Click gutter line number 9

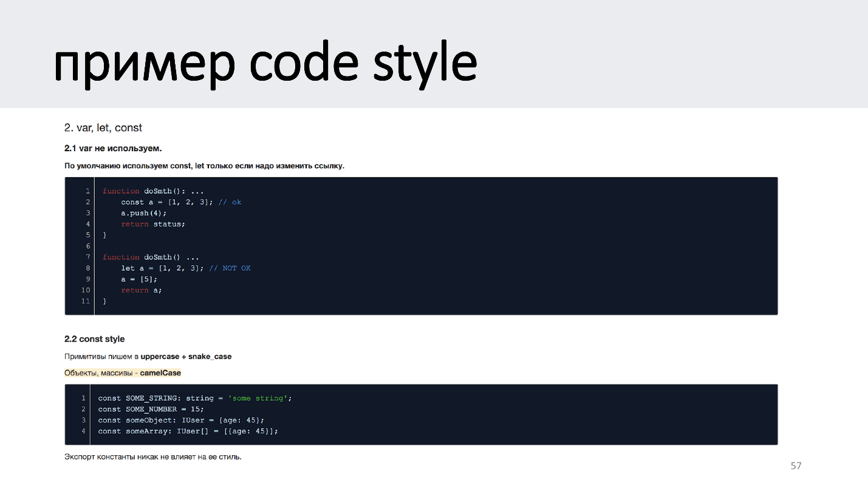pyautogui.click(x=87, y=279)
